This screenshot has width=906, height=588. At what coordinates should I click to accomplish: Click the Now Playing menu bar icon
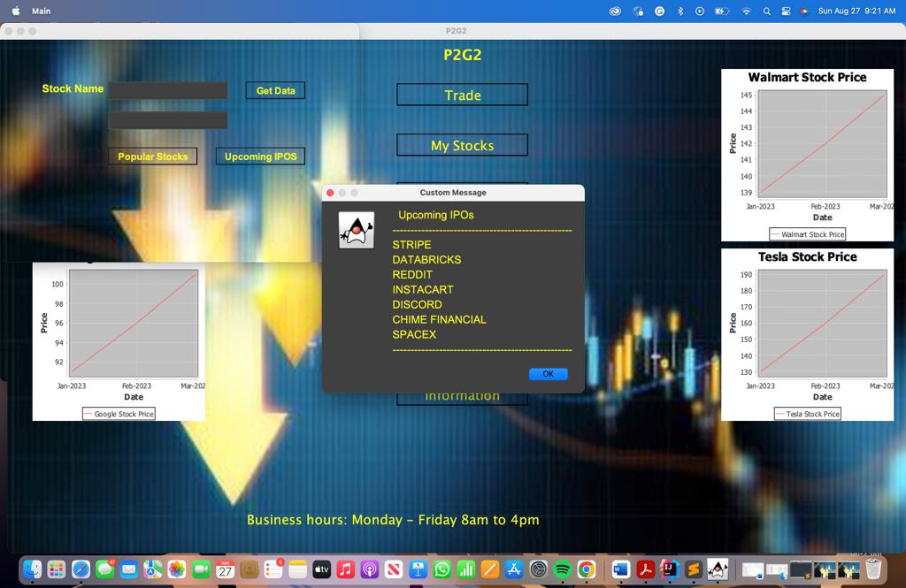coord(700,11)
